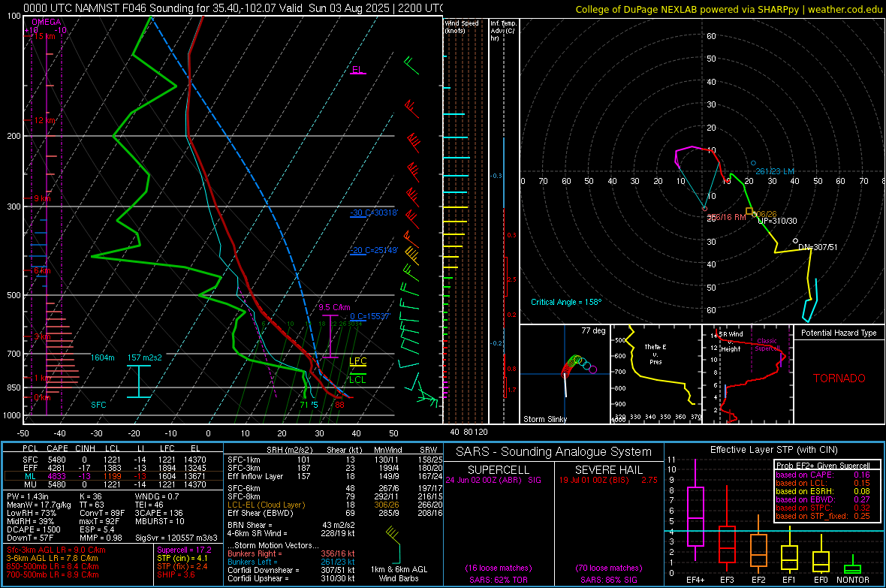Click the OMEGA label
The image size is (886, 588).
(47, 22)
